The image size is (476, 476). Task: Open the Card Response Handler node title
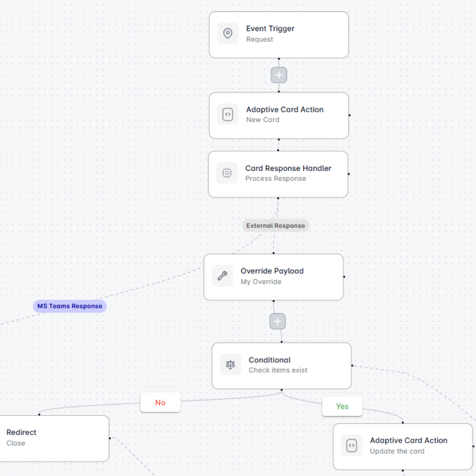click(x=288, y=168)
